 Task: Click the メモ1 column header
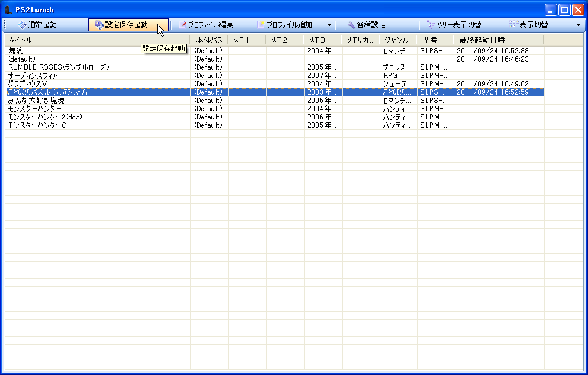pos(247,40)
